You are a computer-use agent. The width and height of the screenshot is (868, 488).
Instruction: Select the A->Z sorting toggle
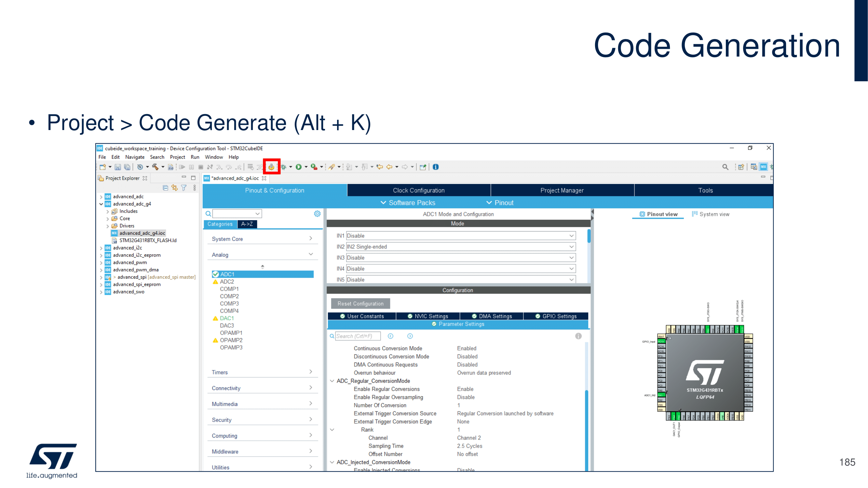click(247, 224)
